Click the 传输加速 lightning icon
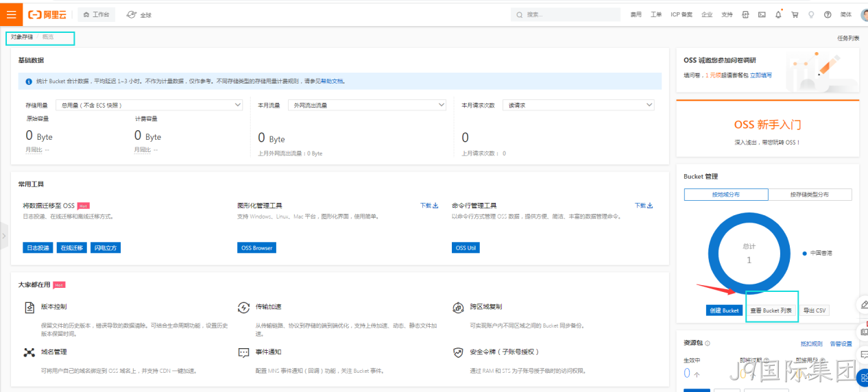 [x=243, y=307]
